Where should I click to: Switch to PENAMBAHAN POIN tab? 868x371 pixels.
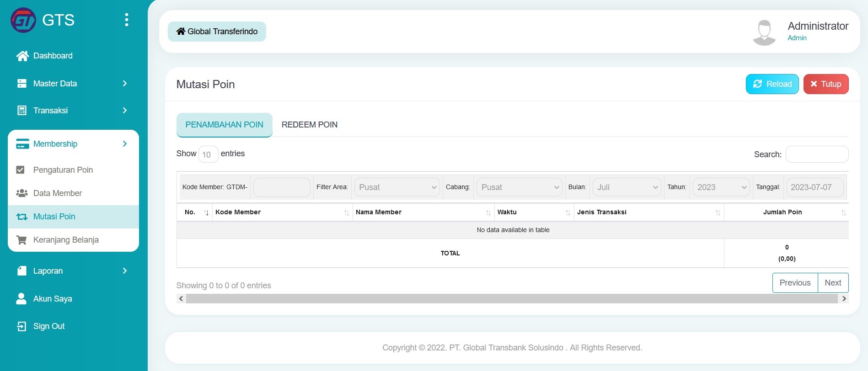pyautogui.click(x=224, y=125)
